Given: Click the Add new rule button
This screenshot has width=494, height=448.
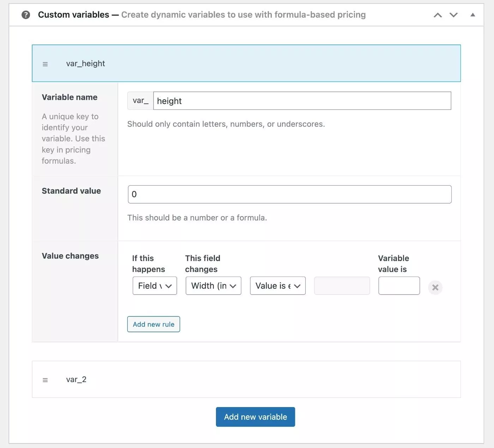Looking at the screenshot, I should click(x=153, y=324).
